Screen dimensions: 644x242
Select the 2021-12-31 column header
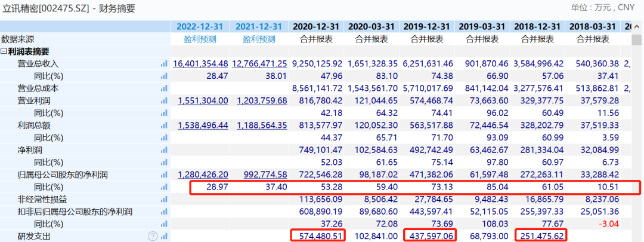tap(259, 27)
